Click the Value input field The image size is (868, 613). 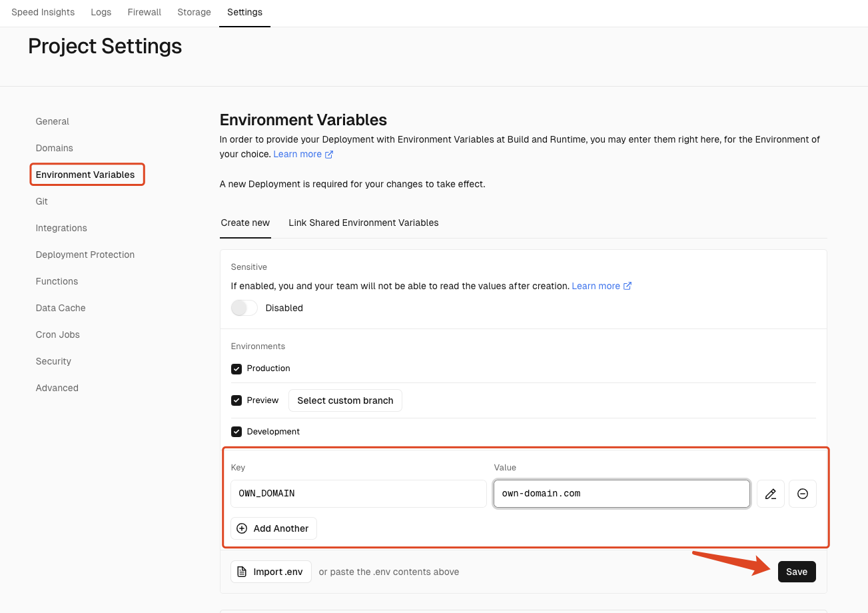(x=622, y=494)
